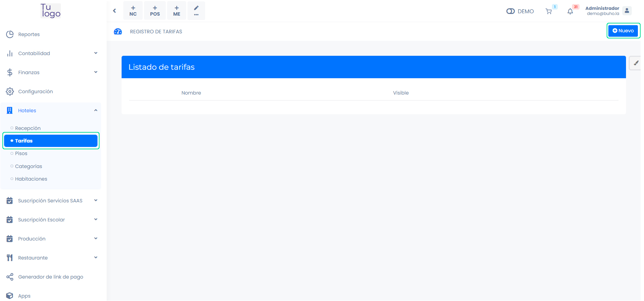Screen dimensions: 644x301
Task: Select Habitaciones in the Hoteles menu
Action: point(31,179)
